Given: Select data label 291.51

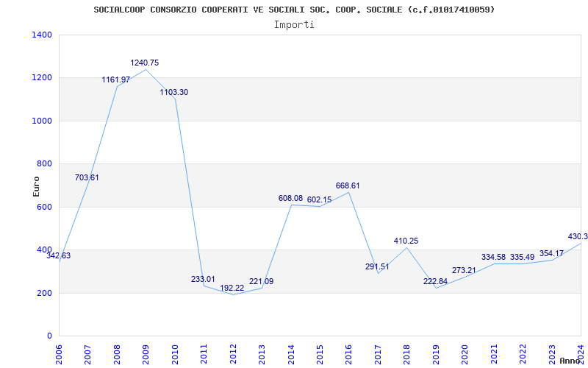Looking at the screenshot, I should (377, 266).
